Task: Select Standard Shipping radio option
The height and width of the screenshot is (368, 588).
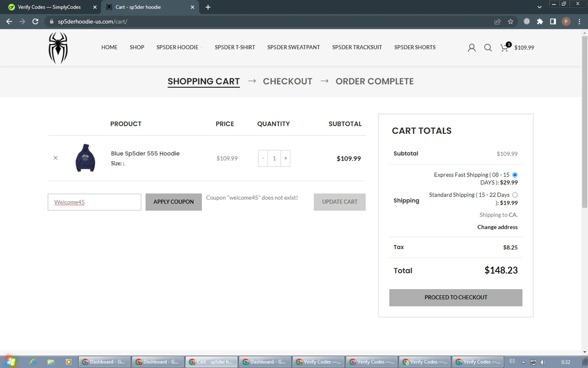Action: tap(515, 195)
